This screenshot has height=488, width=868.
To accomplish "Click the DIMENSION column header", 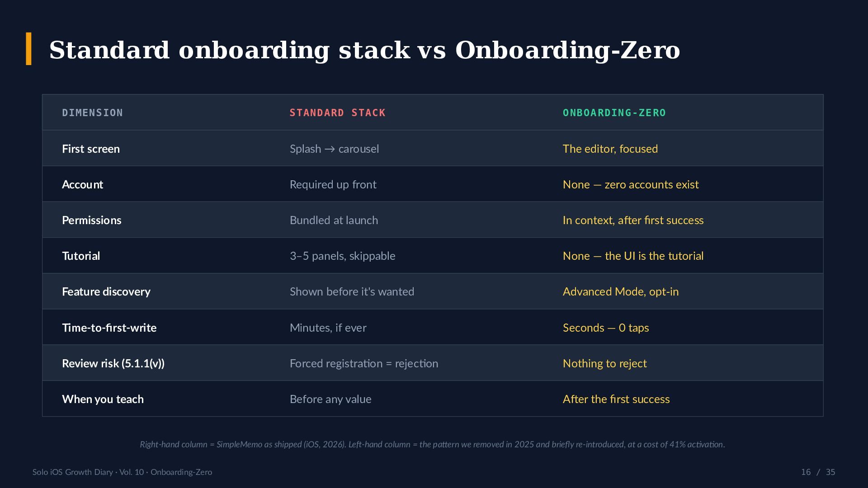I will coord(92,113).
